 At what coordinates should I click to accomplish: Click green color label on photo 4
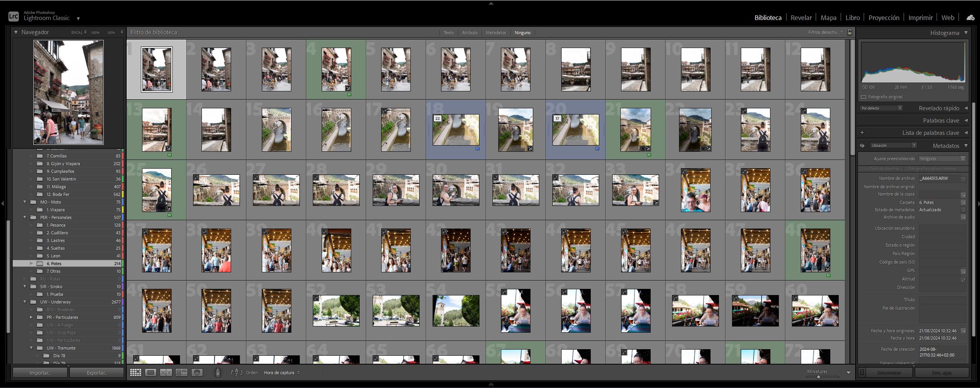(349, 95)
